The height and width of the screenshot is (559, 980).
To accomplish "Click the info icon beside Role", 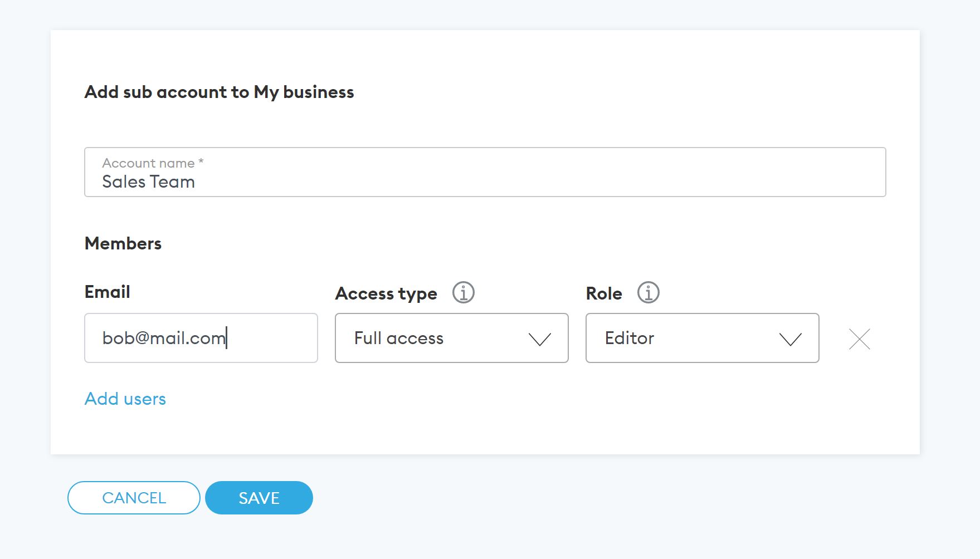I will [648, 291].
